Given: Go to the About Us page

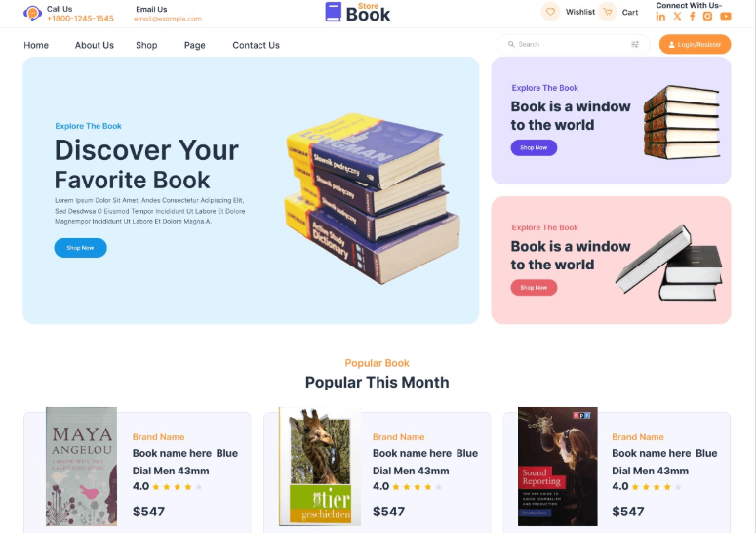Looking at the screenshot, I should [94, 45].
